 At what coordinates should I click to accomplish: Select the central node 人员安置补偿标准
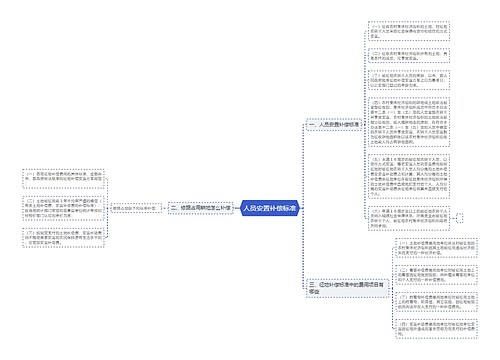click(x=270, y=208)
